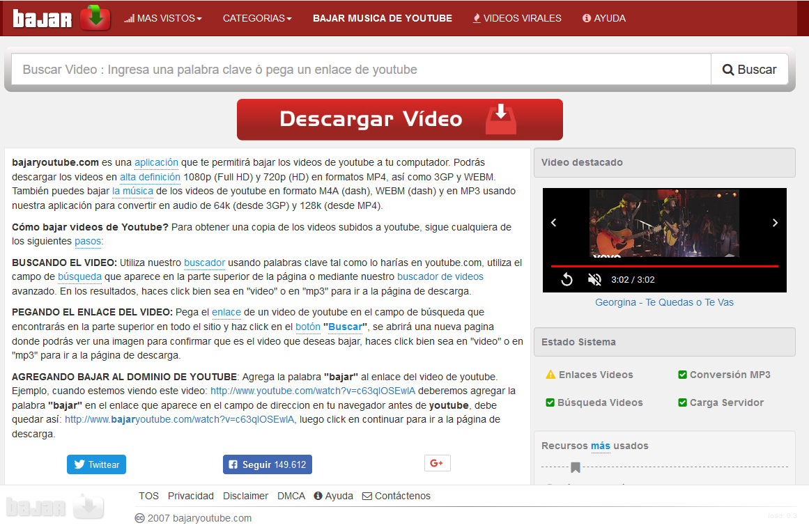Open Privacidad footer link
The width and height of the screenshot is (809, 532).
point(190,496)
